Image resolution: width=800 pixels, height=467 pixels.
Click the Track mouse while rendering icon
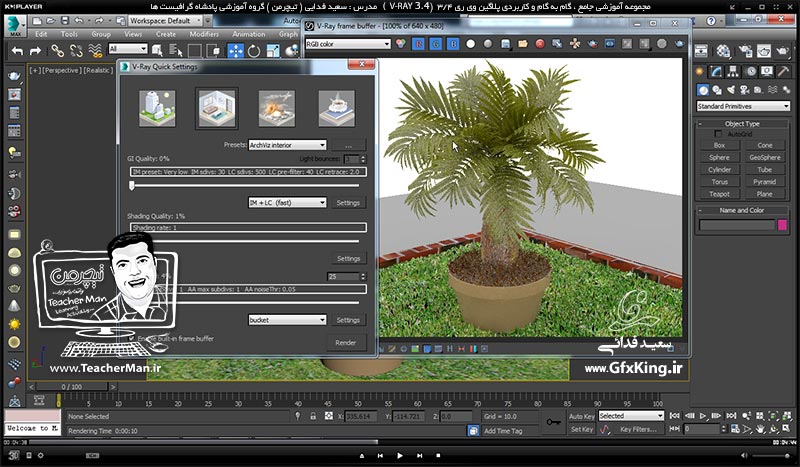(575, 44)
